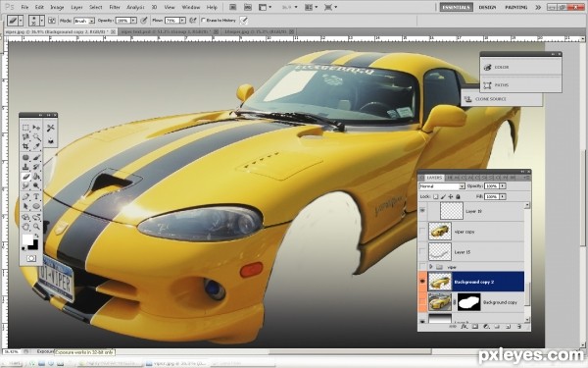Select the Ellipse shape tool

tap(36, 206)
